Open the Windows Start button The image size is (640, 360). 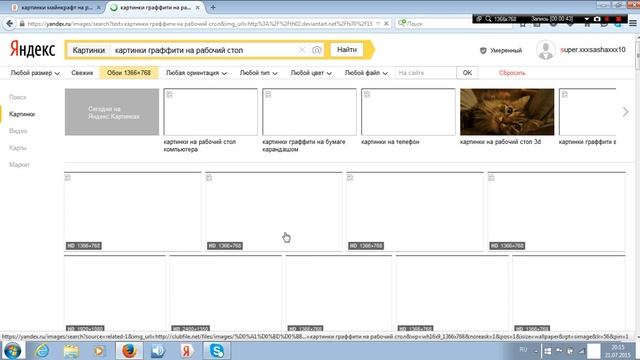[12, 351]
